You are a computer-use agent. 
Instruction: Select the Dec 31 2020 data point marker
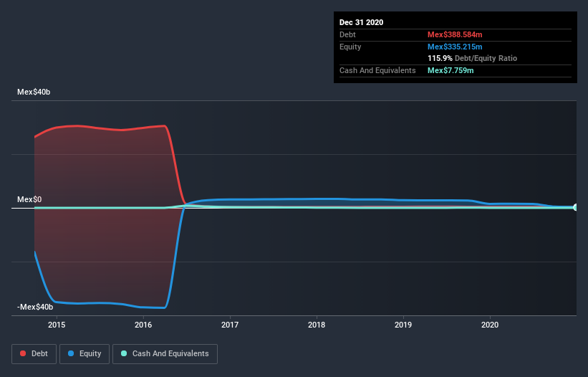tap(576, 207)
